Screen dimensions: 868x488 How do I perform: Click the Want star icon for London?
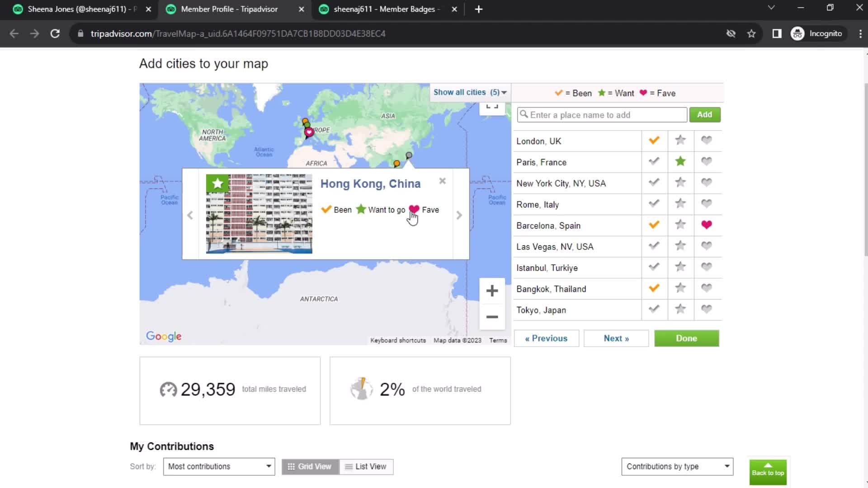pyautogui.click(x=680, y=140)
